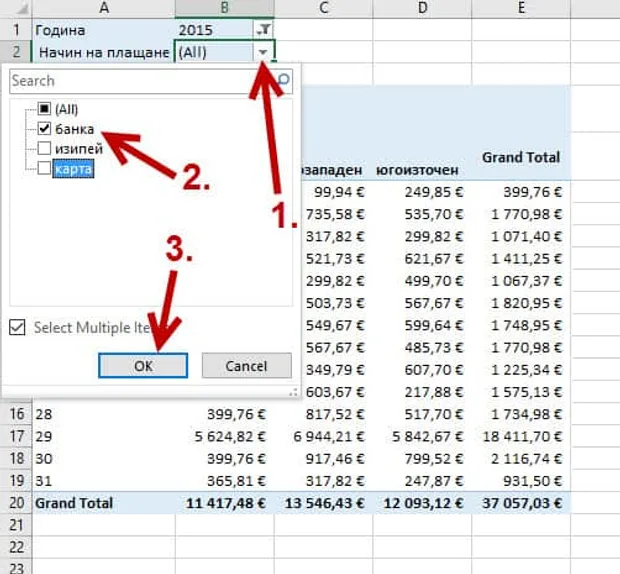This screenshot has height=574, width=620.
Task: Click the cell showing 6 944,21 €
Action: coord(323,436)
